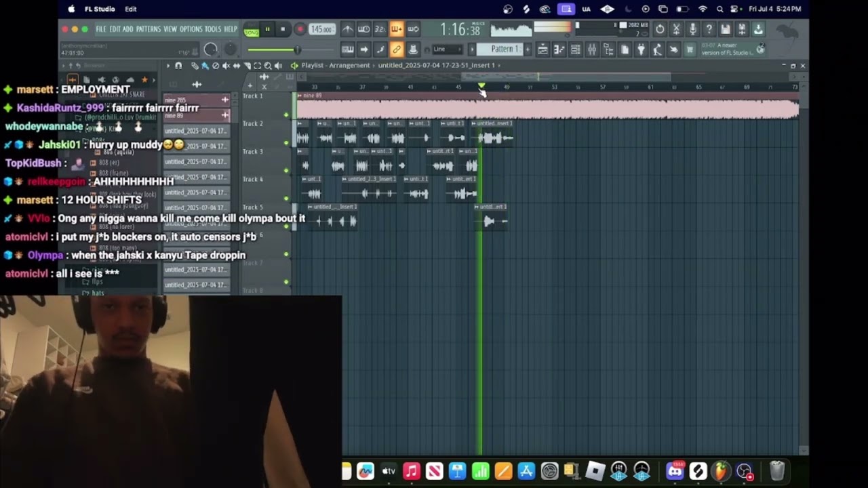This screenshot has width=868, height=488.
Task: Toggle Song mode switch
Action: pos(252,33)
